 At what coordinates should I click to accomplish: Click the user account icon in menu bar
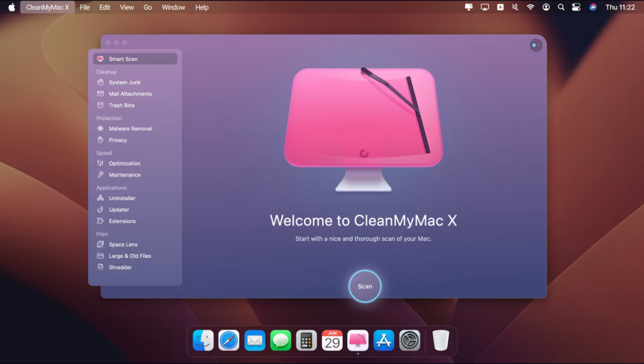(x=546, y=7)
